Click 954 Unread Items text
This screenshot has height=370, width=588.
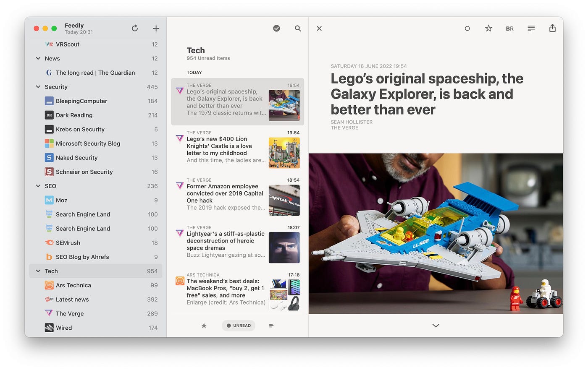click(x=208, y=58)
